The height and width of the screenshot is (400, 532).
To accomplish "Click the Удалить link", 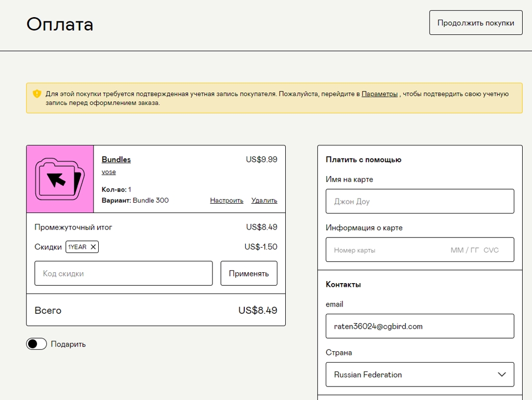I will [264, 201].
